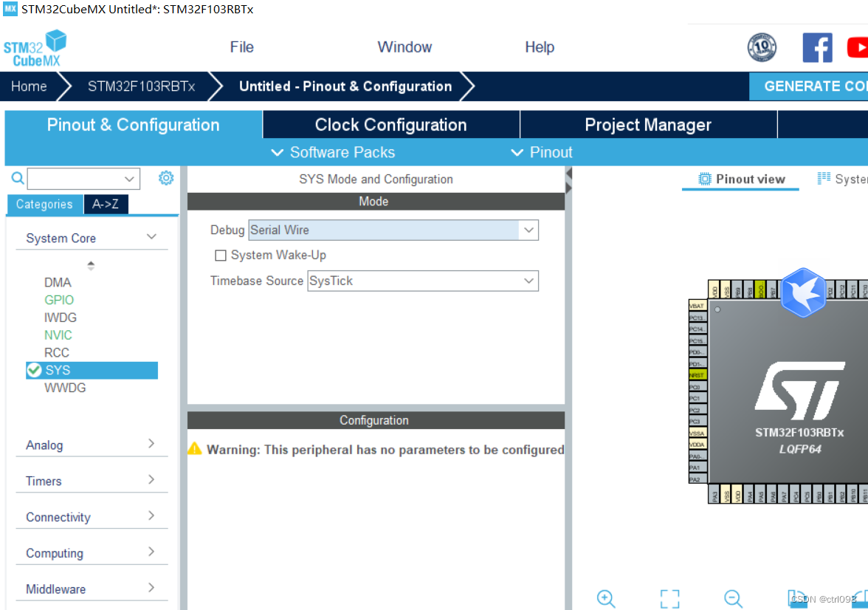Open the Timebase Source dropdown
Screen dimensions: 868x610
click(x=423, y=281)
